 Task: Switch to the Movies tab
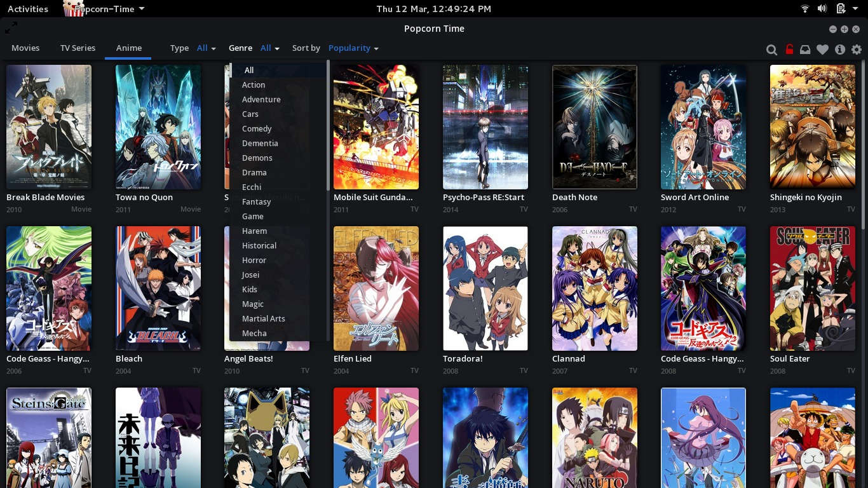pyautogui.click(x=25, y=48)
